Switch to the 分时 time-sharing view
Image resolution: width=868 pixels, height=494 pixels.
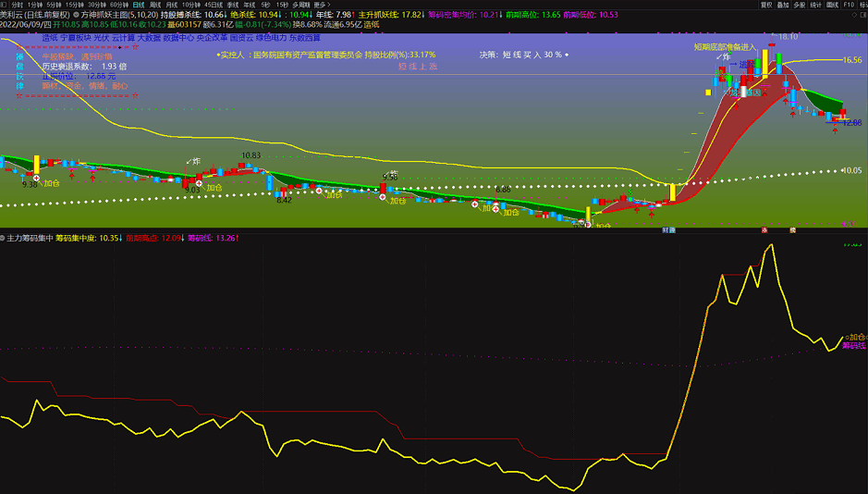(18, 5)
